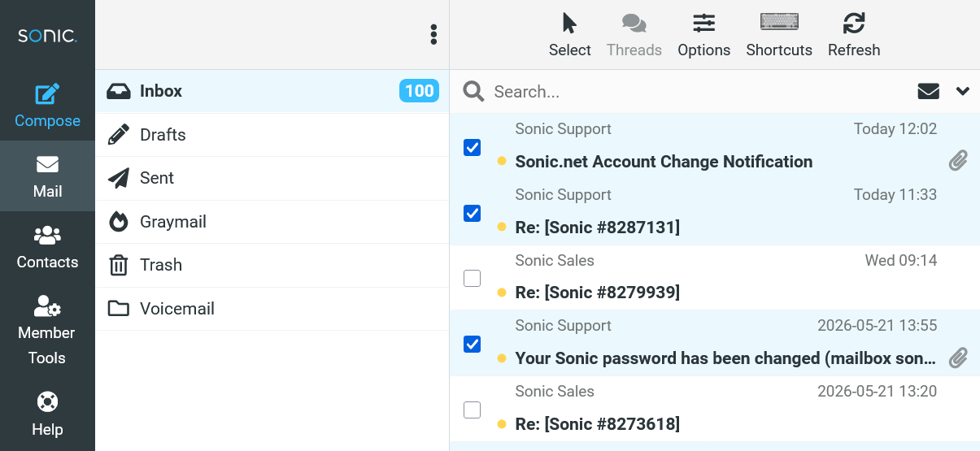Click attachment paperclip on password changed email

click(x=958, y=358)
